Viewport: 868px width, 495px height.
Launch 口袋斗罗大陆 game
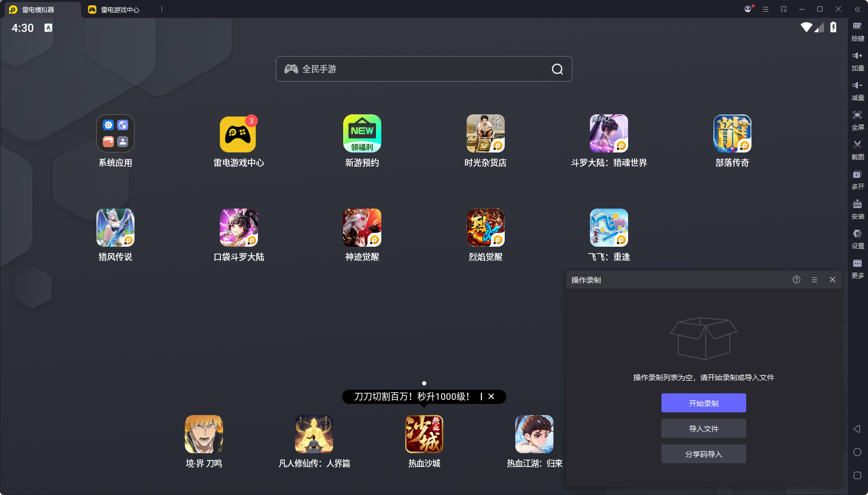click(x=239, y=228)
